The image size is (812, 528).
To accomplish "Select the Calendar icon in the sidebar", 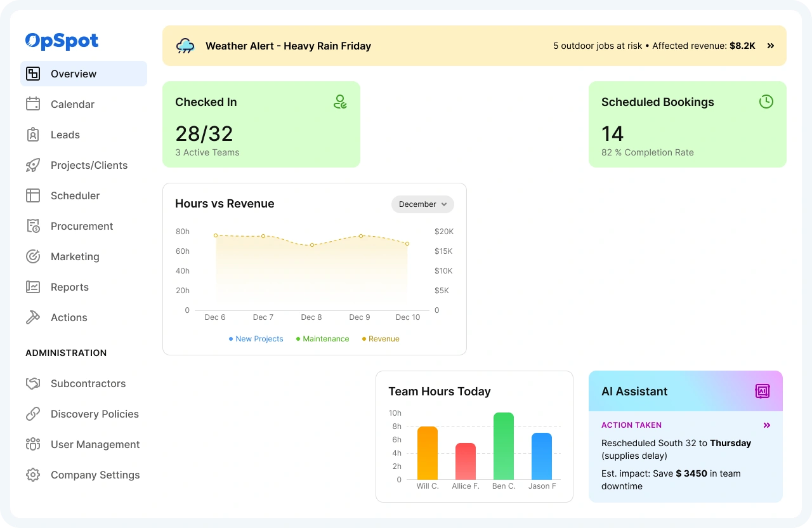I will click(33, 104).
